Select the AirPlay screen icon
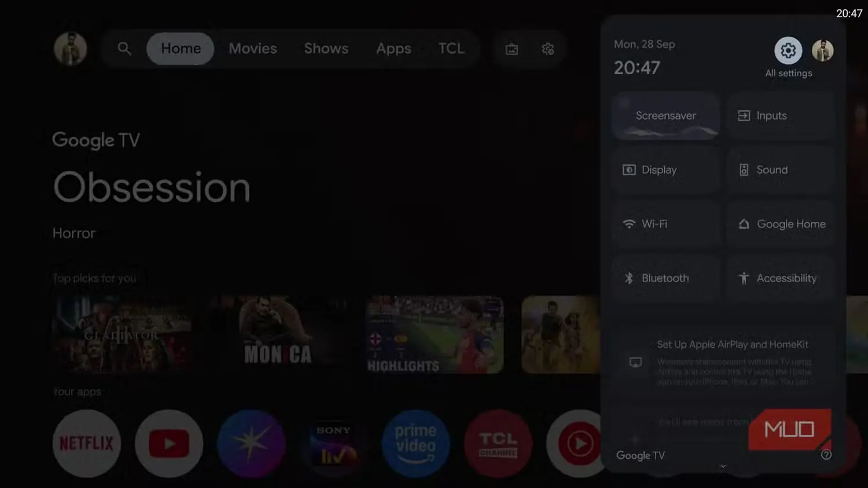Viewport: 868px width, 488px height. tap(635, 363)
